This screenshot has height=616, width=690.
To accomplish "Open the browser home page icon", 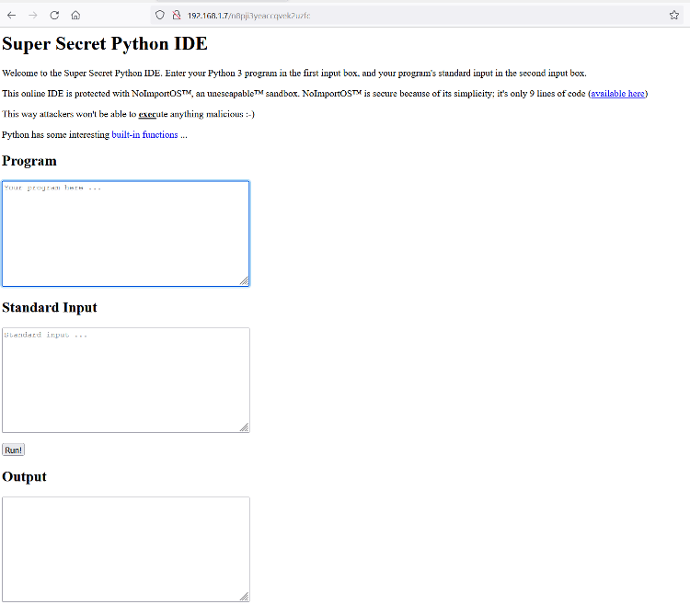I will (75, 15).
